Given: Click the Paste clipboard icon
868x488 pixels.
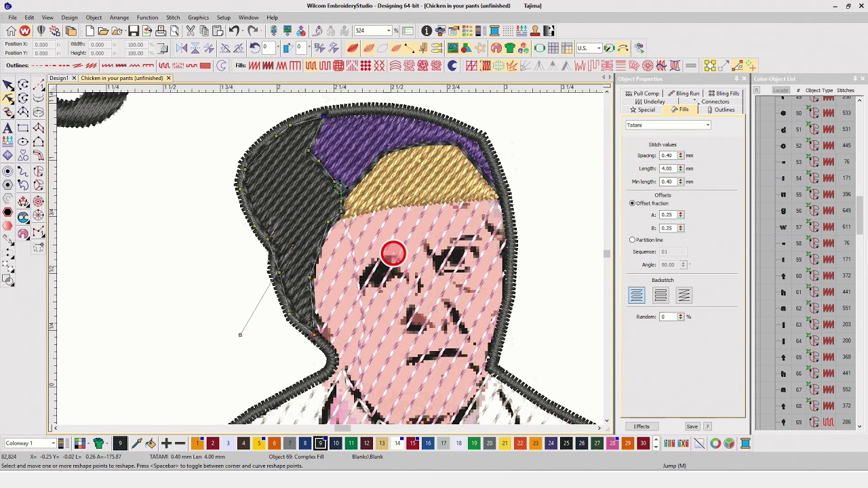Looking at the screenshot, I should click(x=218, y=30).
